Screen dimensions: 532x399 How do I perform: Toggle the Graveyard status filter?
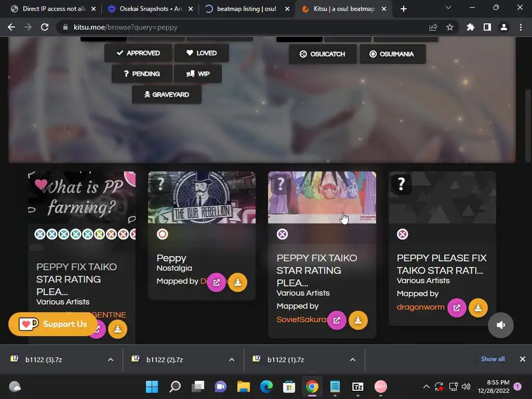167,95
